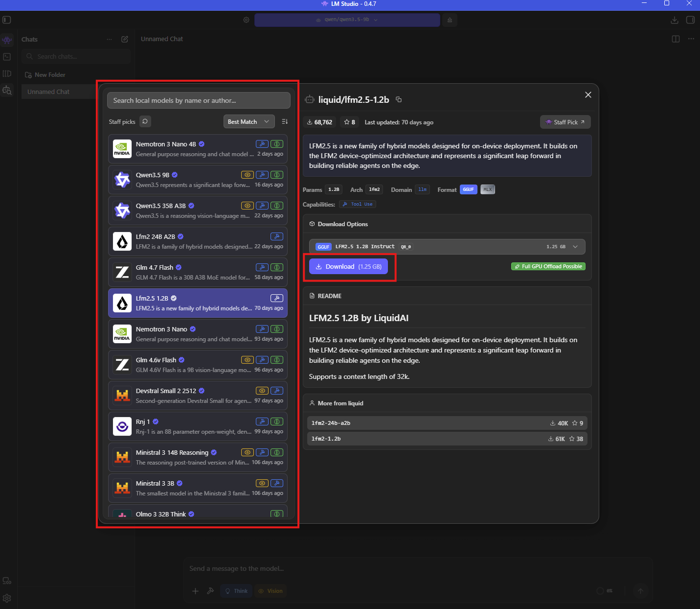Click the device link icon above settings gear
700x609 pixels.
7,581
